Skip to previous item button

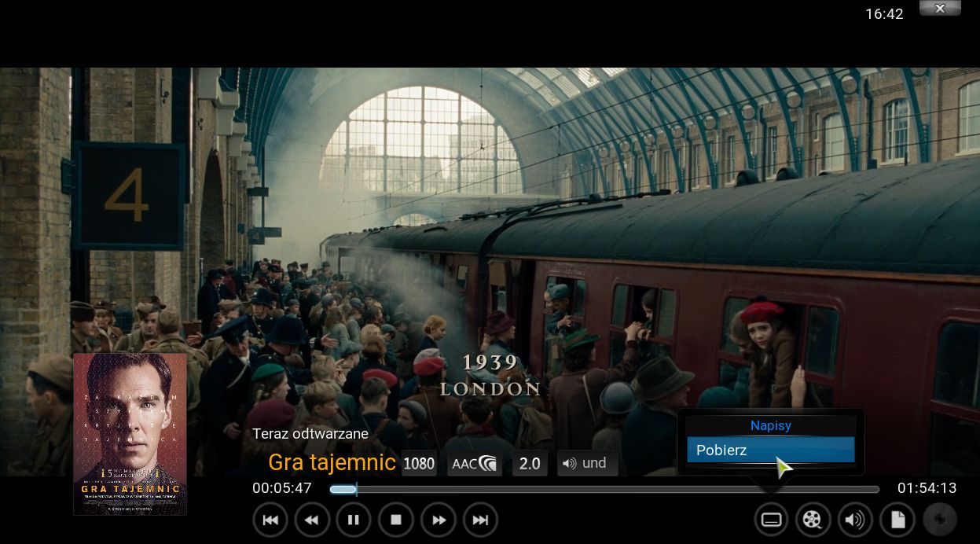pyautogui.click(x=270, y=520)
